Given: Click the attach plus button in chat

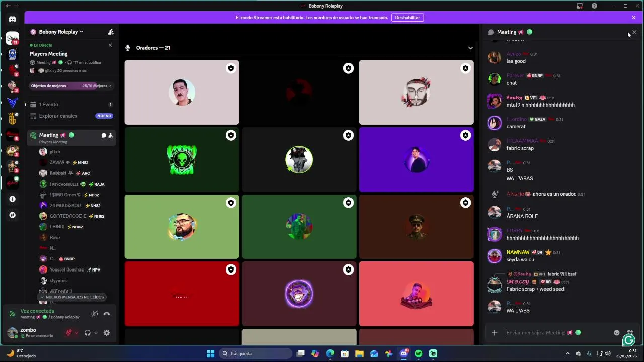Looking at the screenshot, I should click(x=495, y=333).
